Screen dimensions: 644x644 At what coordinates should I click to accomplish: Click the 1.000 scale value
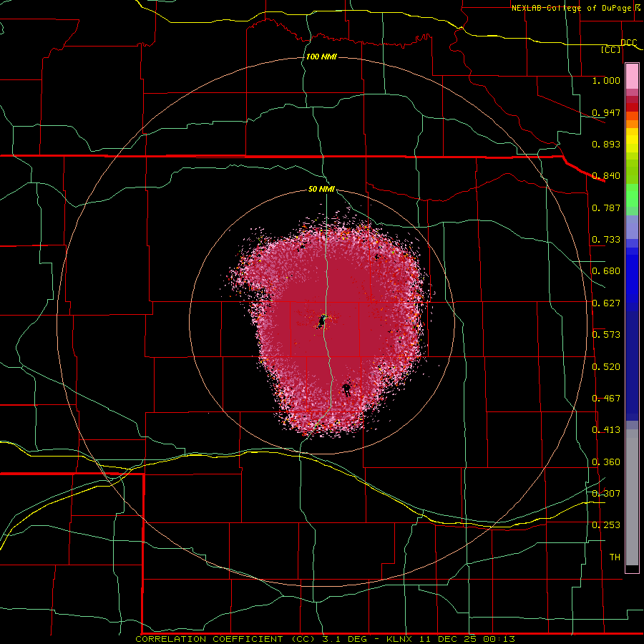click(x=606, y=80)
